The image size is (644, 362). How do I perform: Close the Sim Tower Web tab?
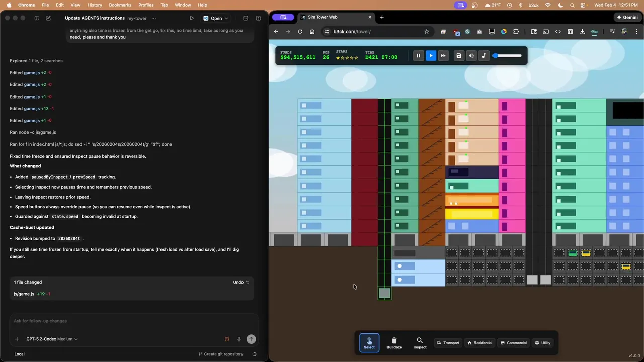click(x=370, y=17)
